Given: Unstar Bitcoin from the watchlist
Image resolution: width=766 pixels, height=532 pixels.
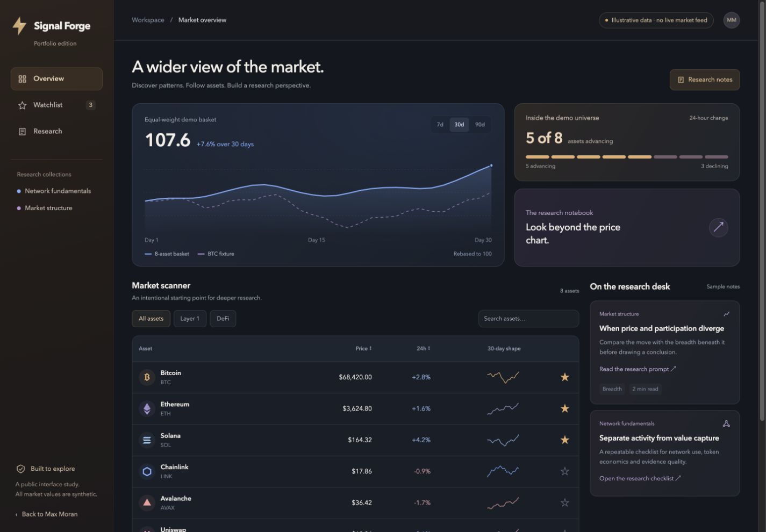Looking at the screenshot, I should coord(564,377).
